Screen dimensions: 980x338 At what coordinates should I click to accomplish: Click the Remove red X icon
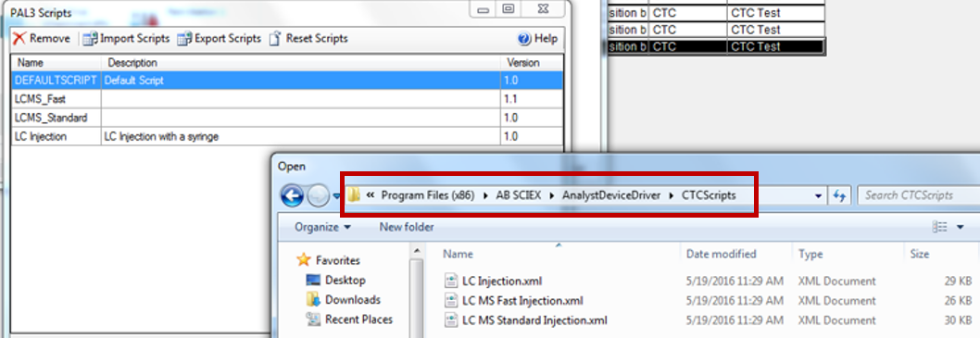pos(19,38)
